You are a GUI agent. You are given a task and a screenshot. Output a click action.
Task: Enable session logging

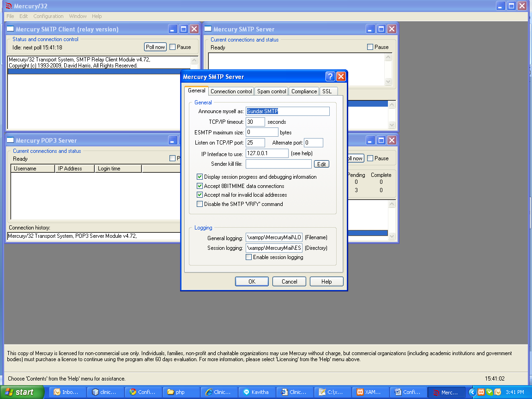click(248, 257)
